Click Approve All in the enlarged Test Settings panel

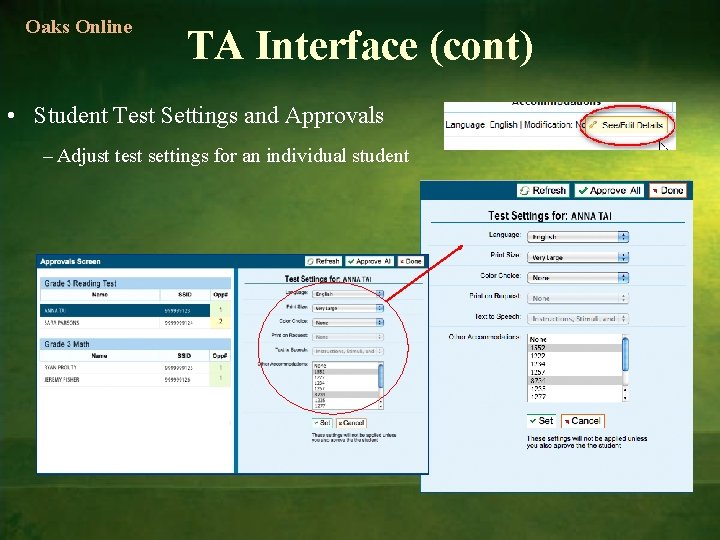609,190
